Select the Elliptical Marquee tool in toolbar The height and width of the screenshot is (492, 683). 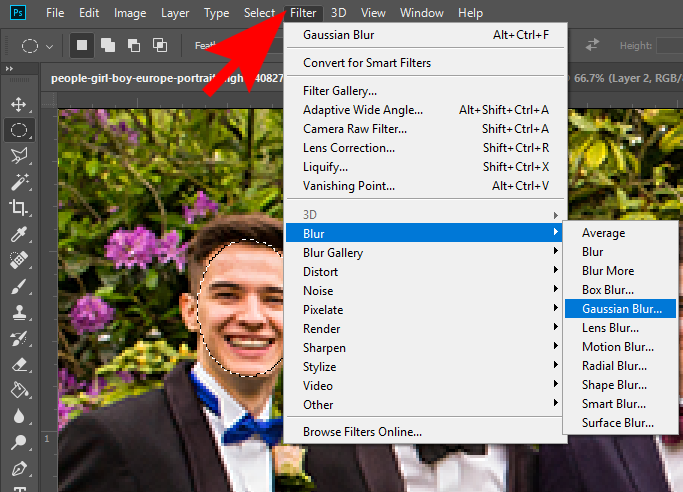click(x=19, y=130)
